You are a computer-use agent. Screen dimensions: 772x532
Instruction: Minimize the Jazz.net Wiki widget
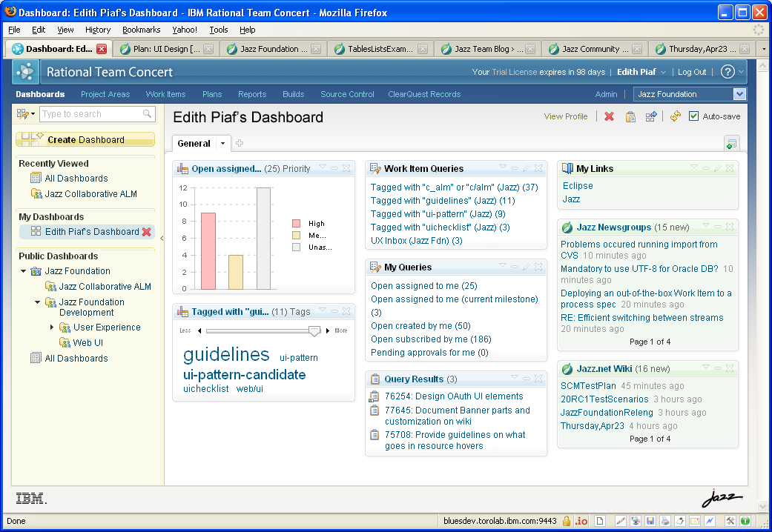(718, 368)
